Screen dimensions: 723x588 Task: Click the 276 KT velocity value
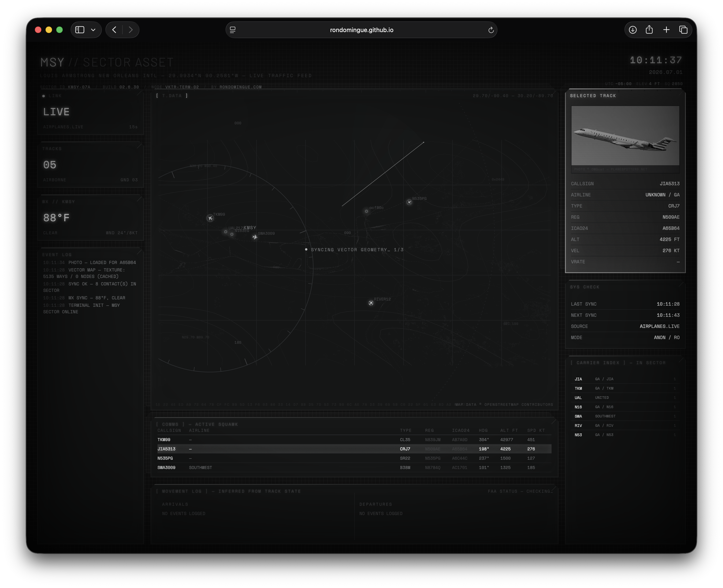point(671,251)
